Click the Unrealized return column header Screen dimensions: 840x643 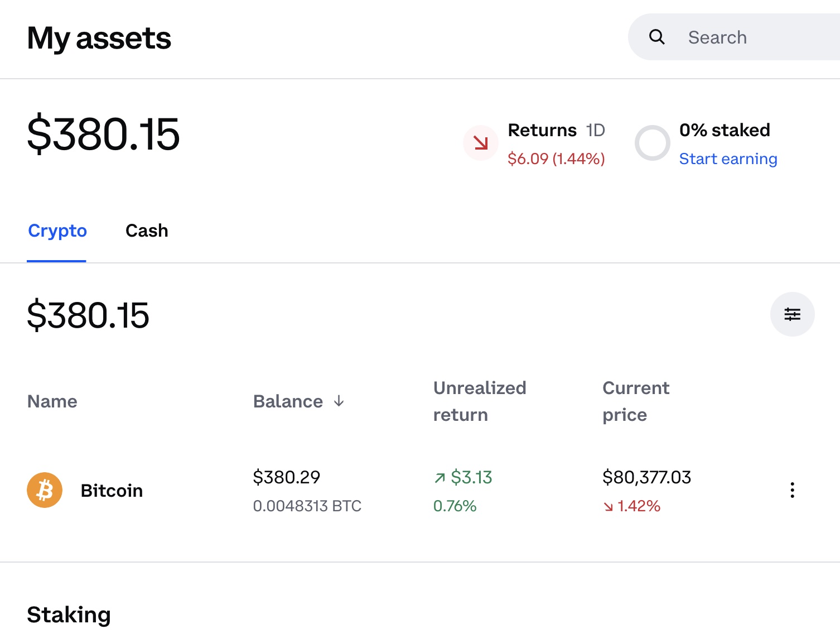[x=479, y=401]
